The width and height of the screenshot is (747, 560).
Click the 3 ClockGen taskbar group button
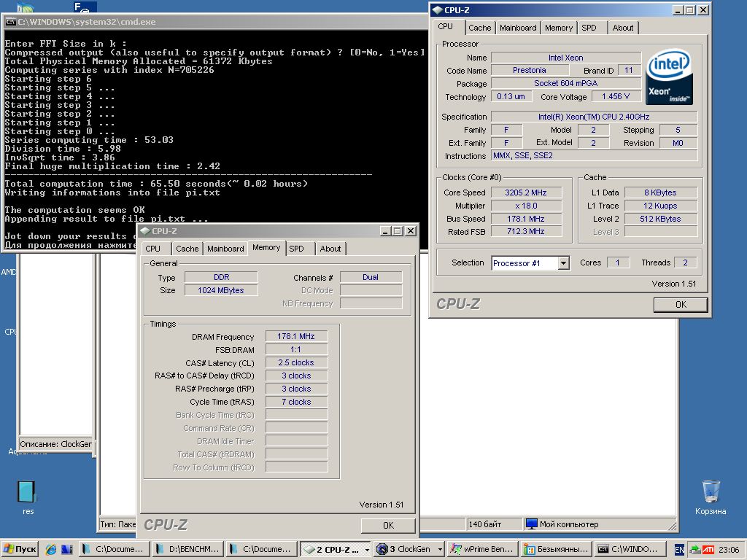click(410, 549)
